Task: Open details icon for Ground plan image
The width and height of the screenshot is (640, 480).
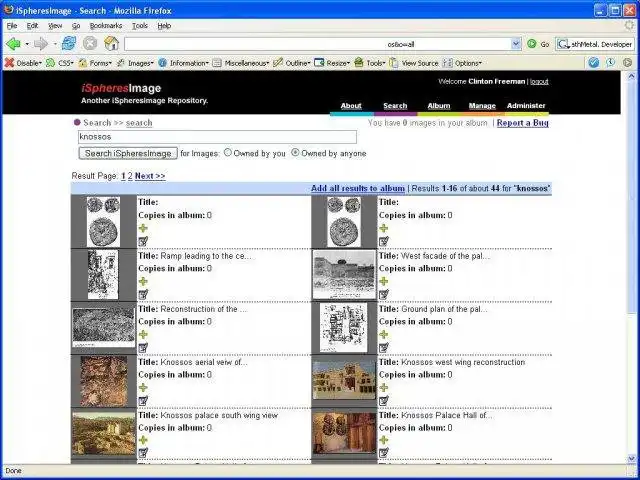Action: click(x=384, y=348)
